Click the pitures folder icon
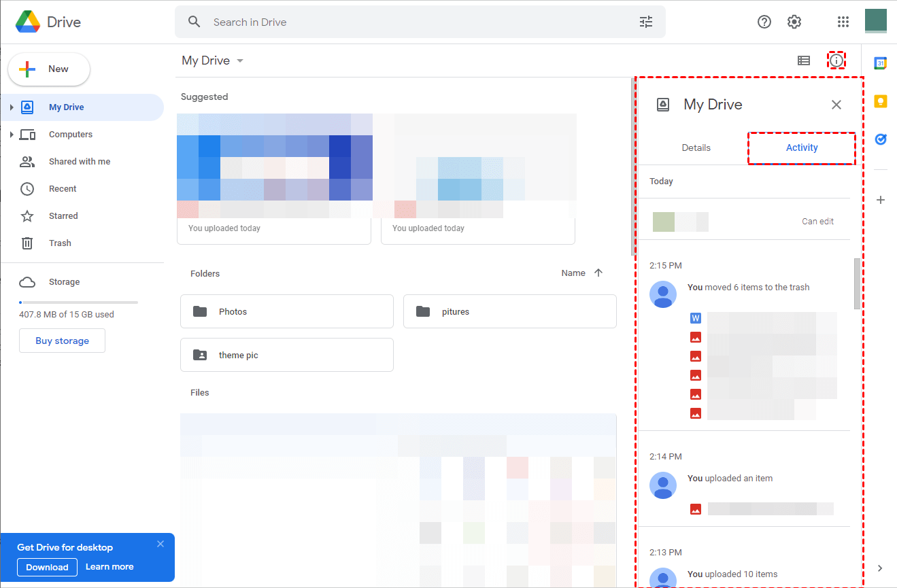Image resolution: width=897 pixels, height=588 pixels. point(423,311)
